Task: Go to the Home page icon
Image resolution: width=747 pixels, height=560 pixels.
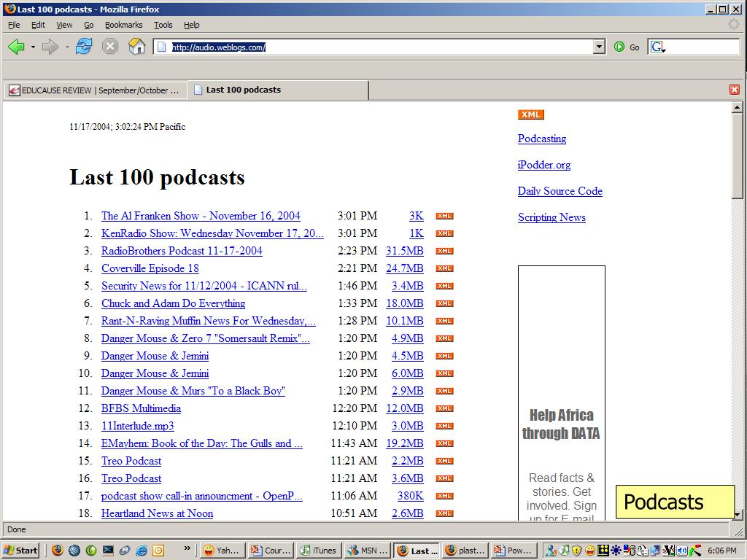Action: coord(136,47)
